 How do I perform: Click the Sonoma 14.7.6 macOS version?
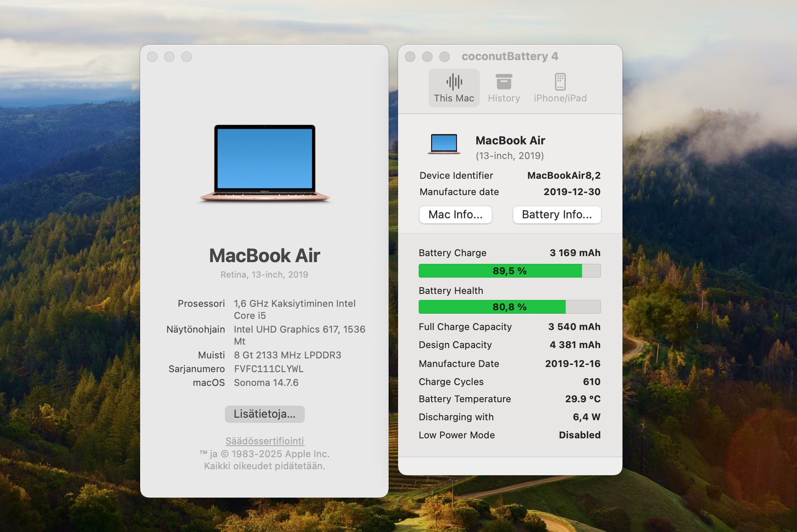[x=266, y=382]
